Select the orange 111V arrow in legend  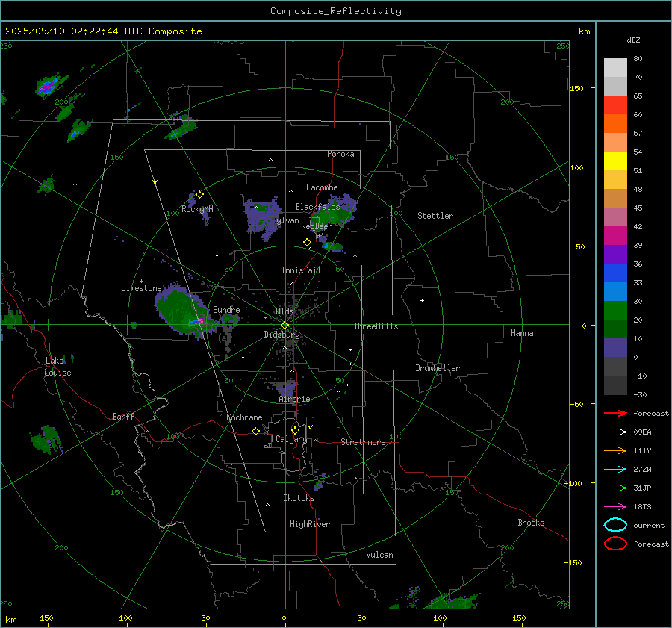(x=615, y=450)
